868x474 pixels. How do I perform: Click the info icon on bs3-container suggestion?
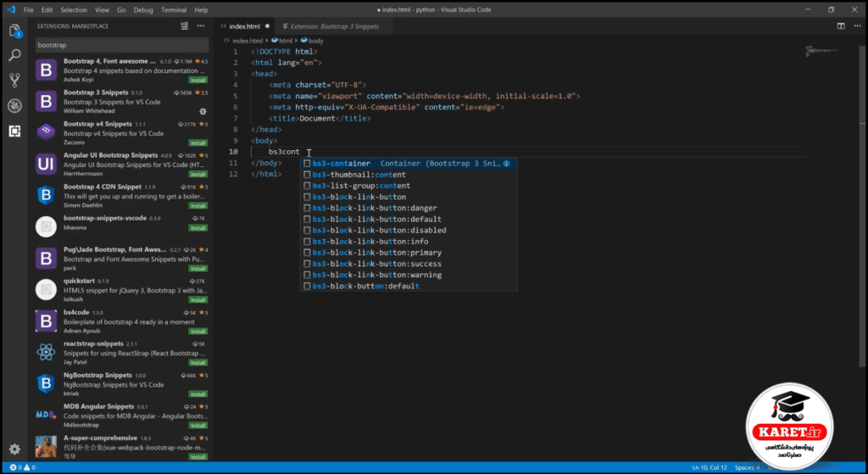coord(506,164)
